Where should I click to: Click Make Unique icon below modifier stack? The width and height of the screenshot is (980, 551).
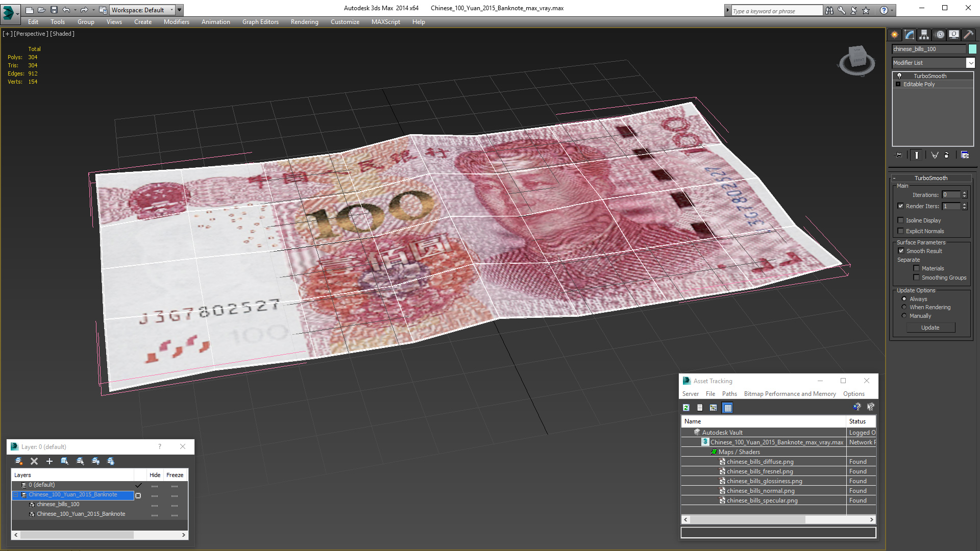pos(934,155)
